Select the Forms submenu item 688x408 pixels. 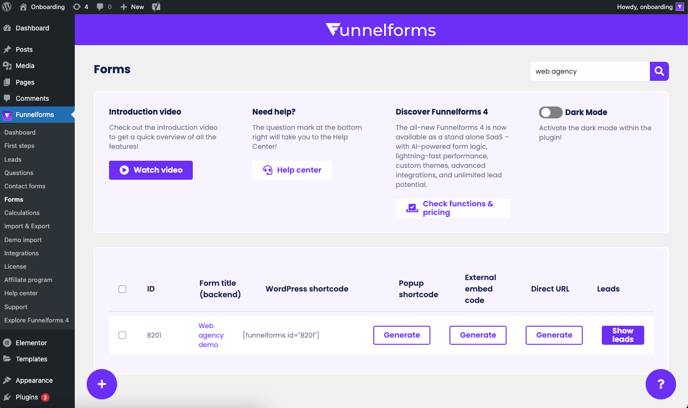coord(14,200)
